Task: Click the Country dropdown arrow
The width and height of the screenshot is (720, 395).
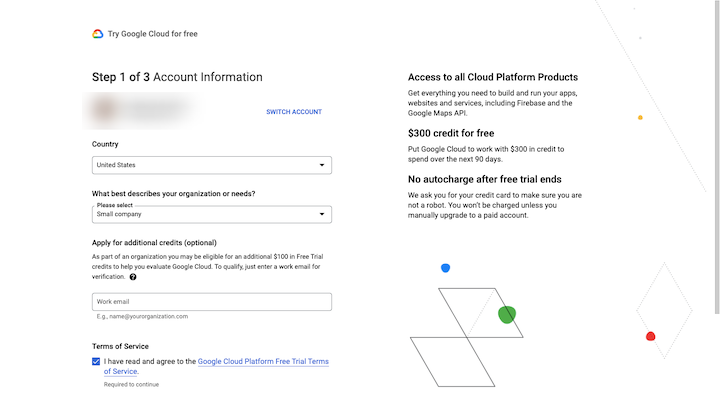Action: click(322, 165)
